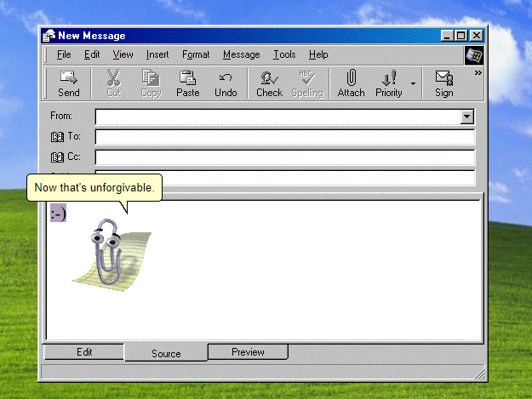Click the Windows logo throbber icon
This screenshot has height=399, width=532.
[473, 55]
